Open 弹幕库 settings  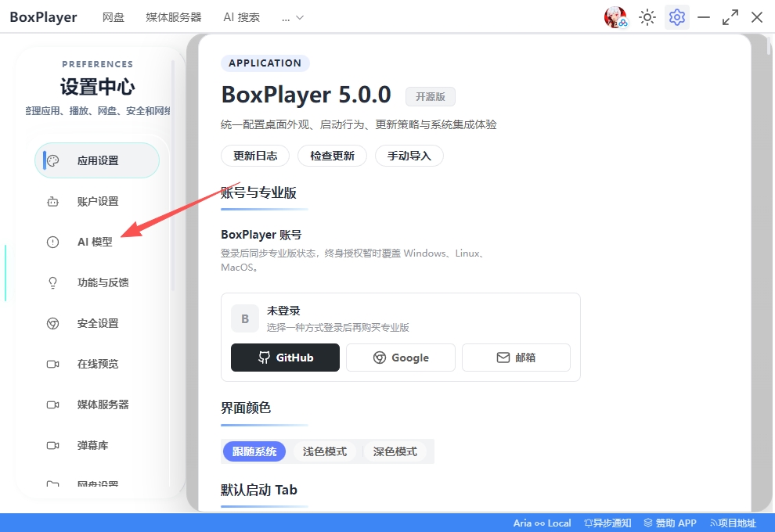click(97, 446)
